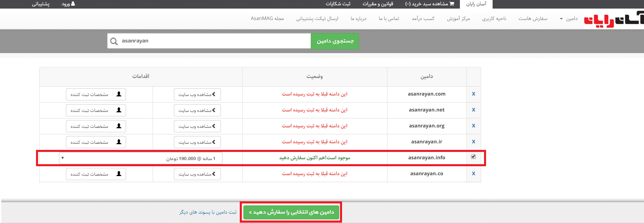The width and height of the screenshot is (644, 223).
Task: Click the دامین column header
Action: (427, 77)
